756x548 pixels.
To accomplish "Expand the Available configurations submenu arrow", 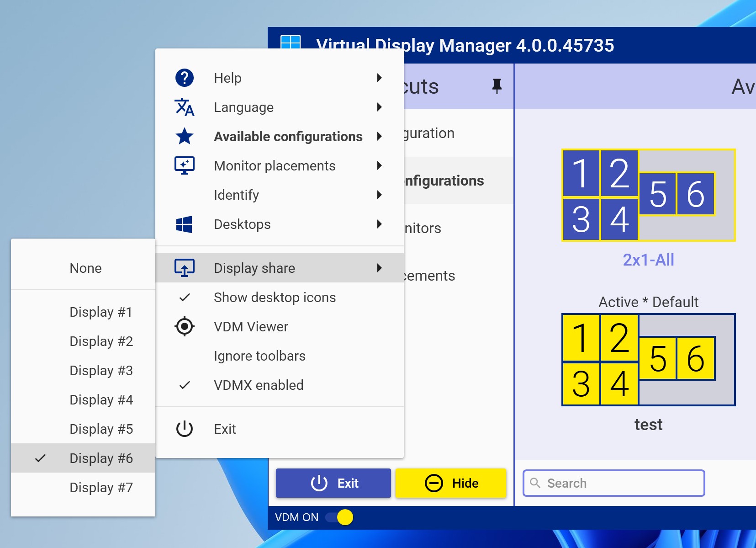I will coord(380,136).
